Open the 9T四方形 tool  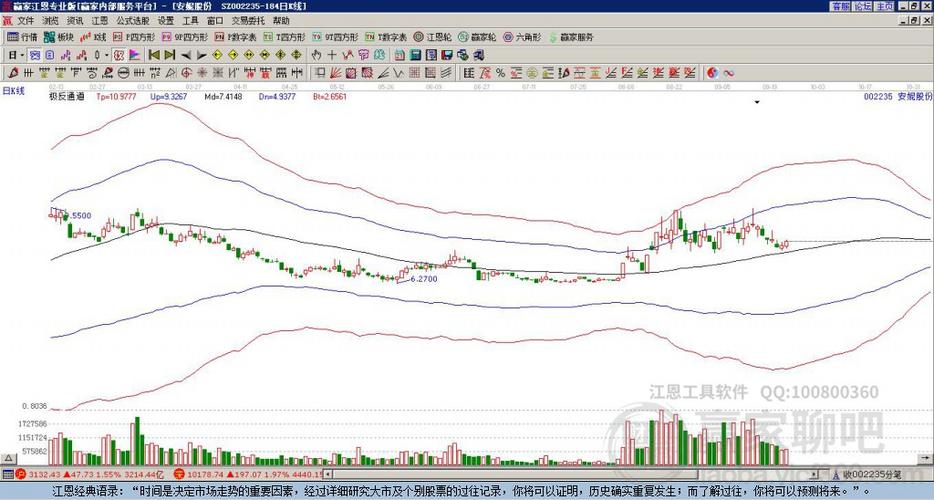[335, 37]
